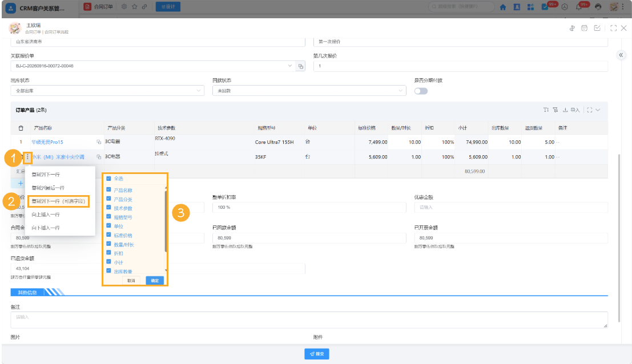Uncheck the 全选 checkbox
The height and width of the screenshot is (364, 632).
point(108,178)
